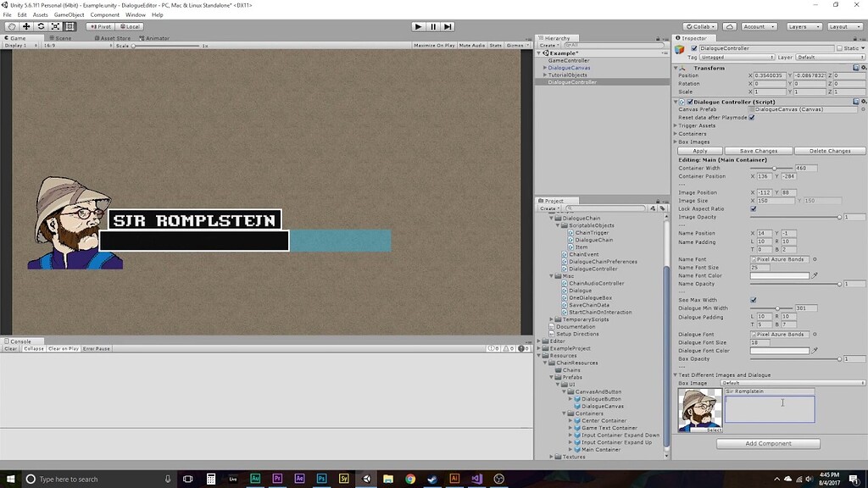868x488 pixels.
Task: Select the Rotate tool in the toolbar
Action: coord(41,26)
